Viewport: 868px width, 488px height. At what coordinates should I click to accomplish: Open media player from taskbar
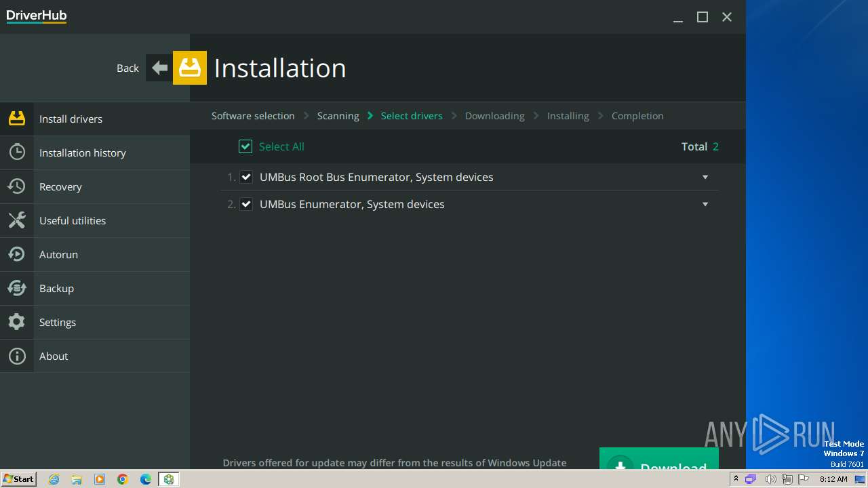(x=100, y=479)
